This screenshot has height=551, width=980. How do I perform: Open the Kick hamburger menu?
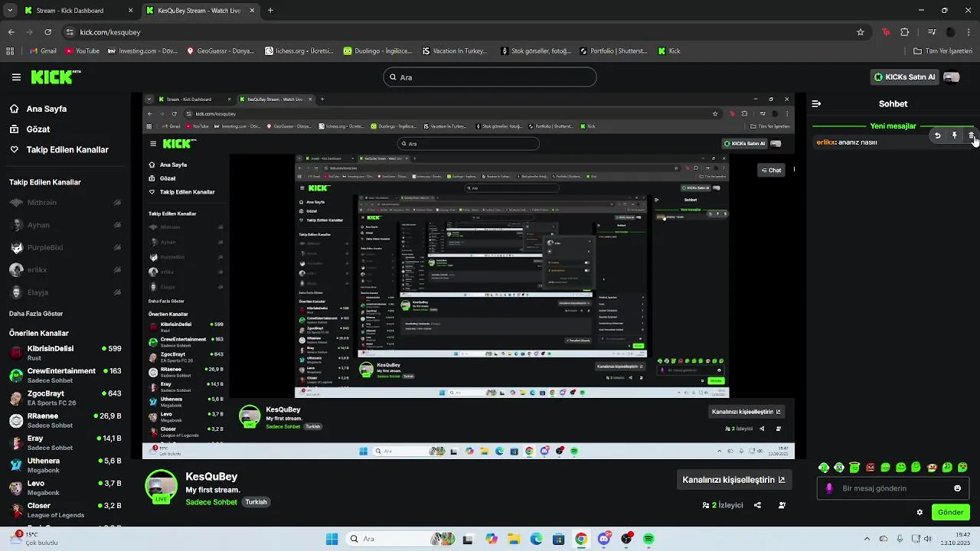tap(16, 77)
